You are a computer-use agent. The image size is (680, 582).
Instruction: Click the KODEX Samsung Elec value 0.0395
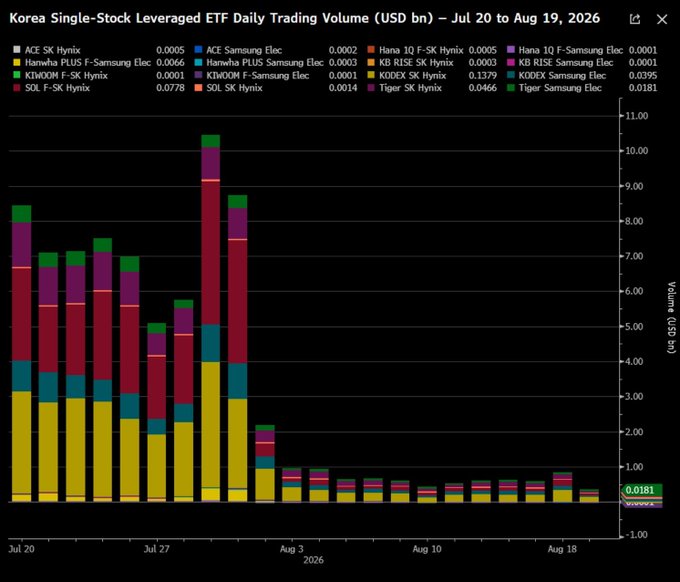tap(643, 75)
